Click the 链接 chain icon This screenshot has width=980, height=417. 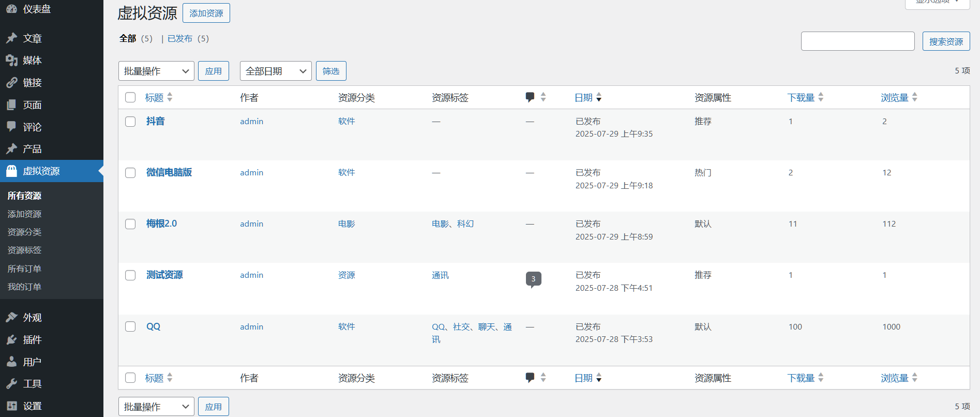point(11,83)
